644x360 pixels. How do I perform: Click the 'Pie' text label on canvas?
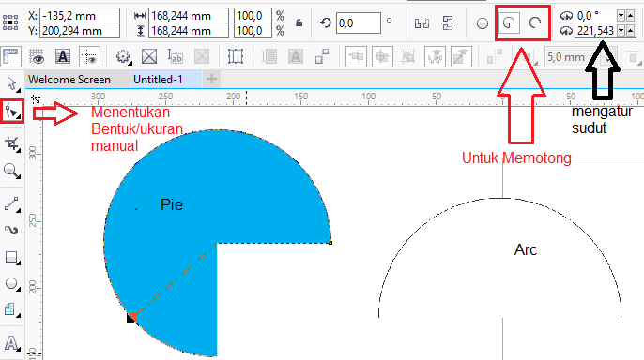point(172,204)
